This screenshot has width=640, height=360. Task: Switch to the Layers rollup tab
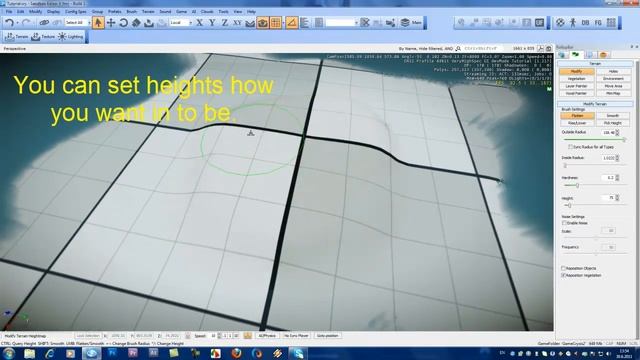point(603,54)
